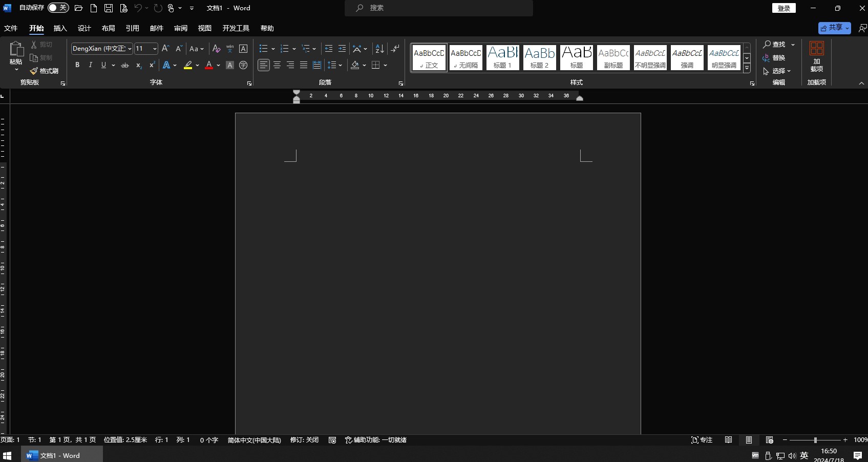Apply the 标题 1 heading style
Image resolution: width=868 pixels, height=462 pixels.
[x=503, y=57]
